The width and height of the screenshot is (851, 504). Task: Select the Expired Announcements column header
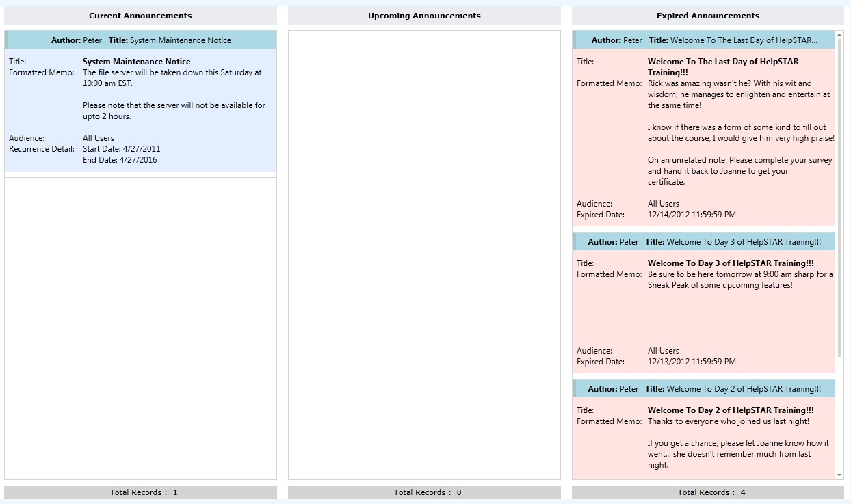[x=708, y=16]
